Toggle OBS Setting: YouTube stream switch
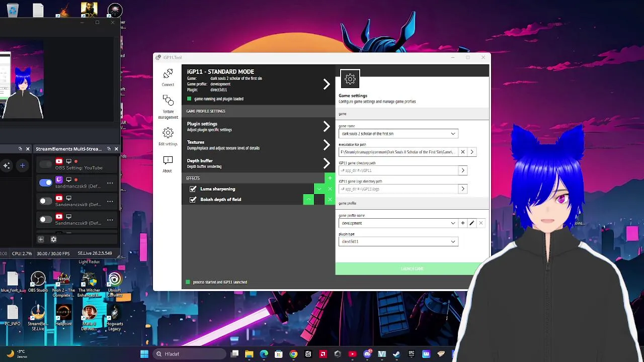Viewport: 644px width, 362px height. coord(46,164)
